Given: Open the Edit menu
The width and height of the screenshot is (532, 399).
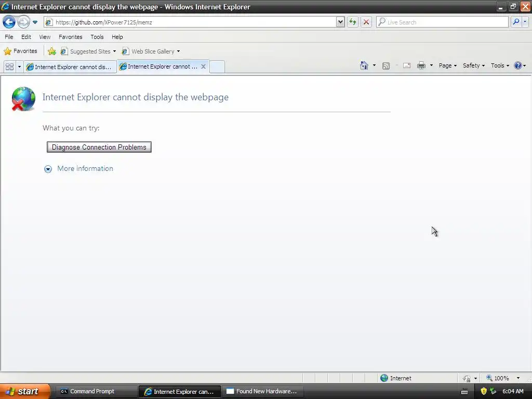Looking at the screenshot, I should 26,37.
